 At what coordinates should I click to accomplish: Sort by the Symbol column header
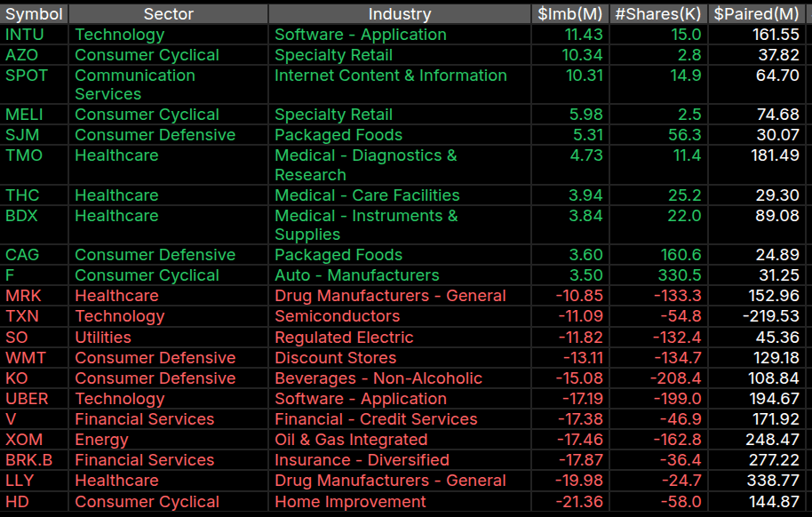click(x=34, y=14)
